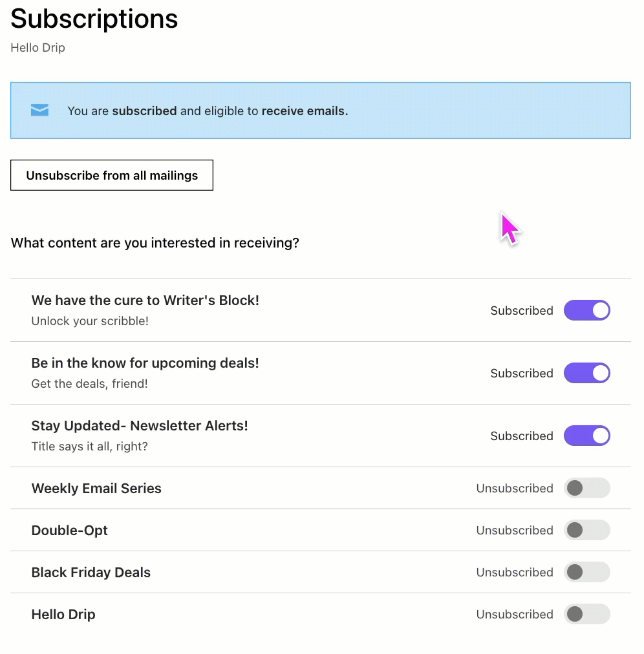Screen dimensions: 644x654
Task: Click the Subscribed label next to Newsletter Alerts
Action: click(x=521, y=436)
